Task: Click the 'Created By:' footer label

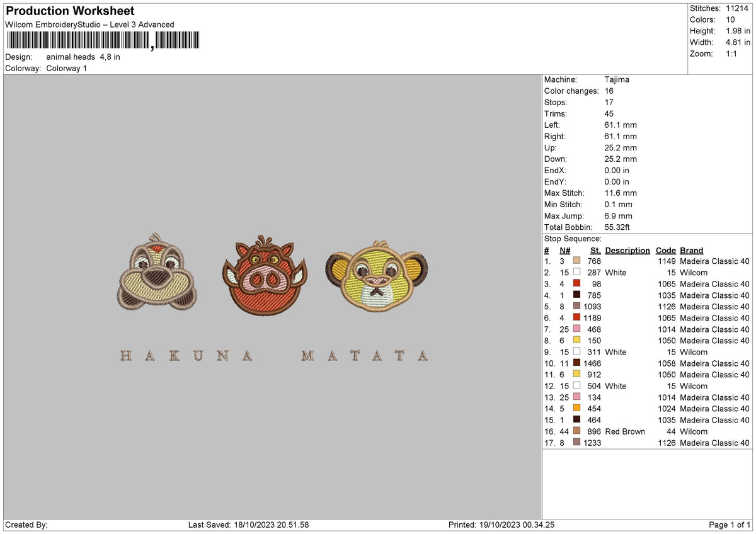Action: pos(26,525)
